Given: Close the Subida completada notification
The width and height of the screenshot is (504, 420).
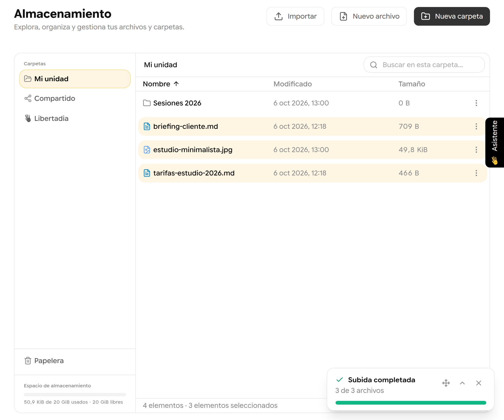Looking at the screenshot, I should (479, 383).
